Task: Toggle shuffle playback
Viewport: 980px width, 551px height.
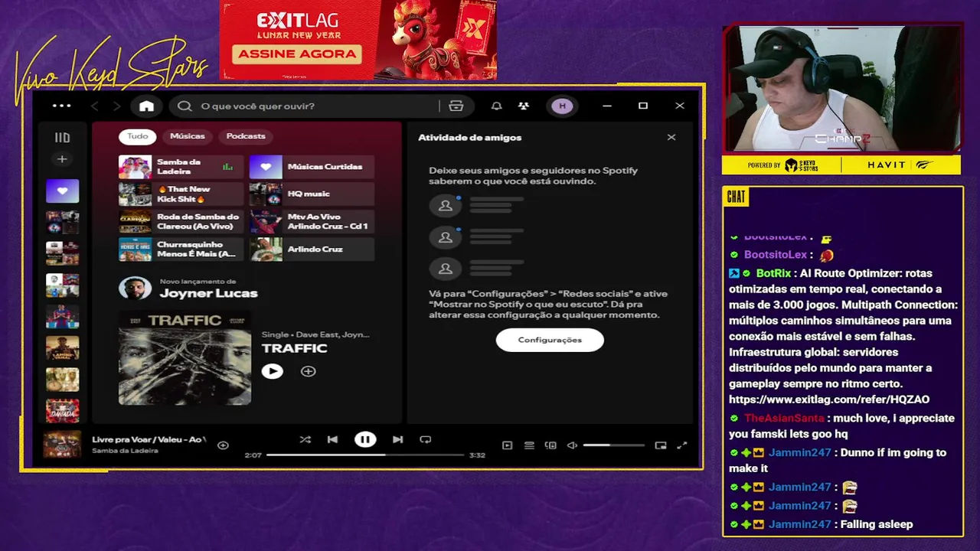Action: click(x=305, y=439)
